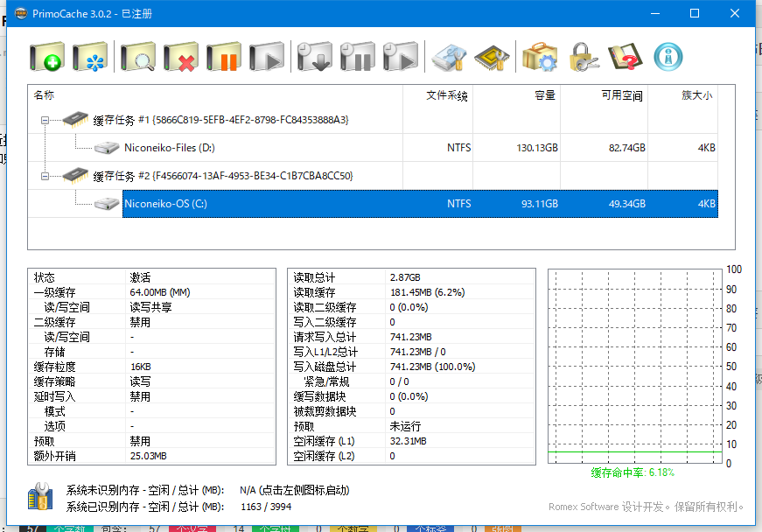View cache task properties with magnifier icon

coord(138,57)
